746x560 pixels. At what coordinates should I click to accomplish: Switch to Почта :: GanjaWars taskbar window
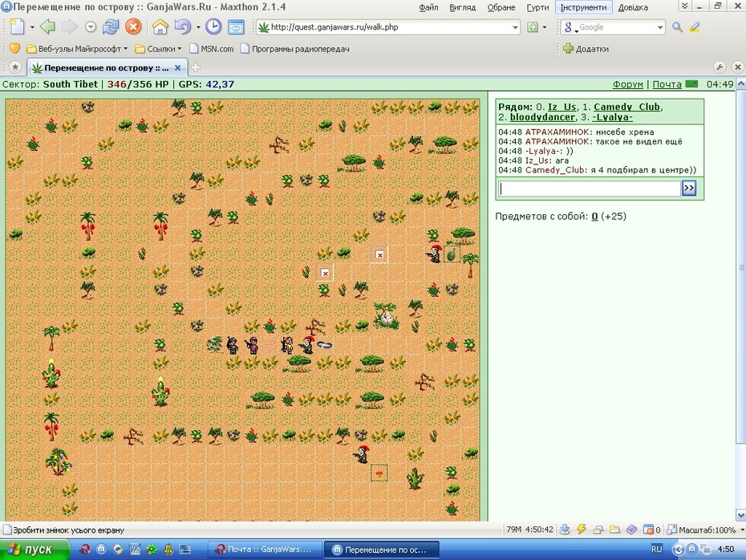[265, 550]
